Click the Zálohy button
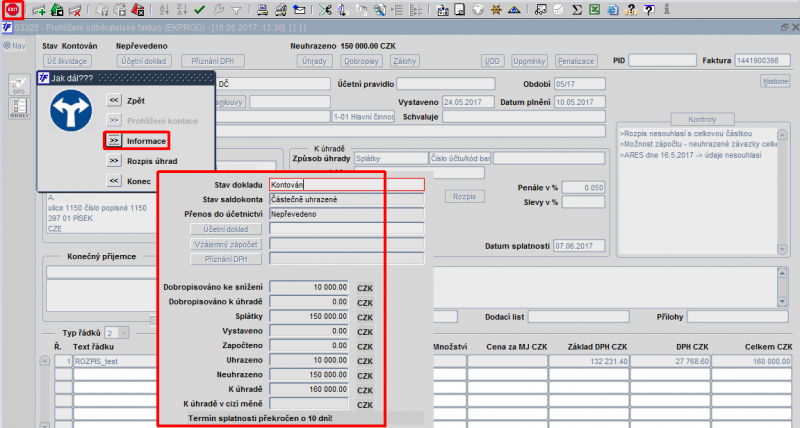The image size is (800, 428). pos(405,61)
